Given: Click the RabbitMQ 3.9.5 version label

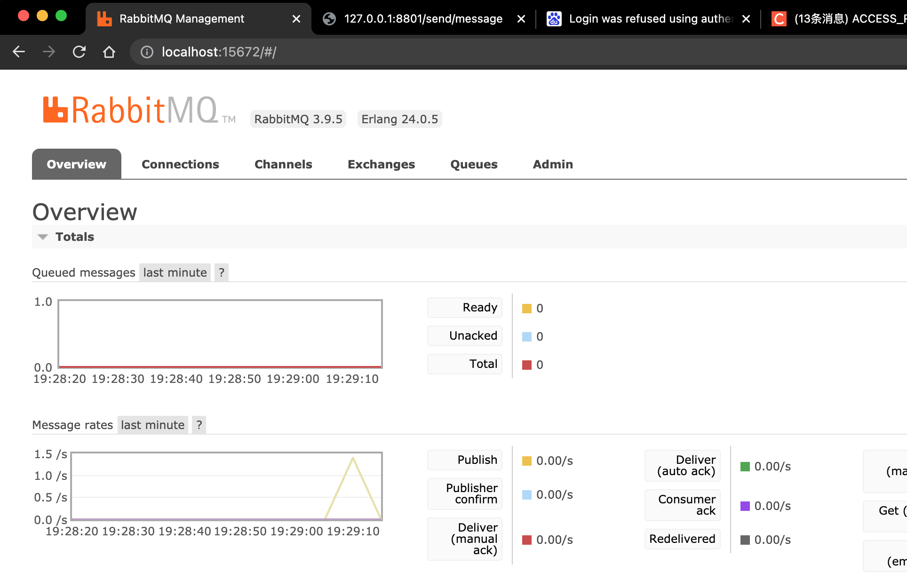Looking at the screenshot, I should pos(298,119).
